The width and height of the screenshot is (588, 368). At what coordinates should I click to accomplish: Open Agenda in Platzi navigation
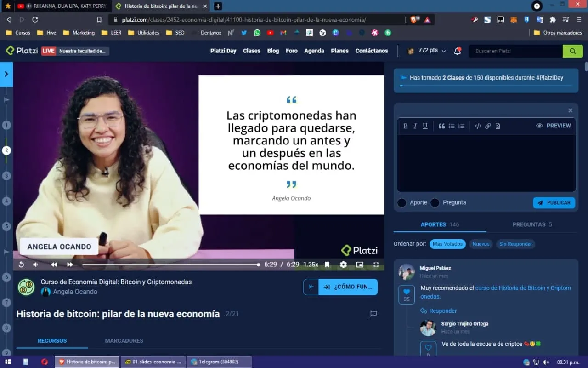point(314,51)
